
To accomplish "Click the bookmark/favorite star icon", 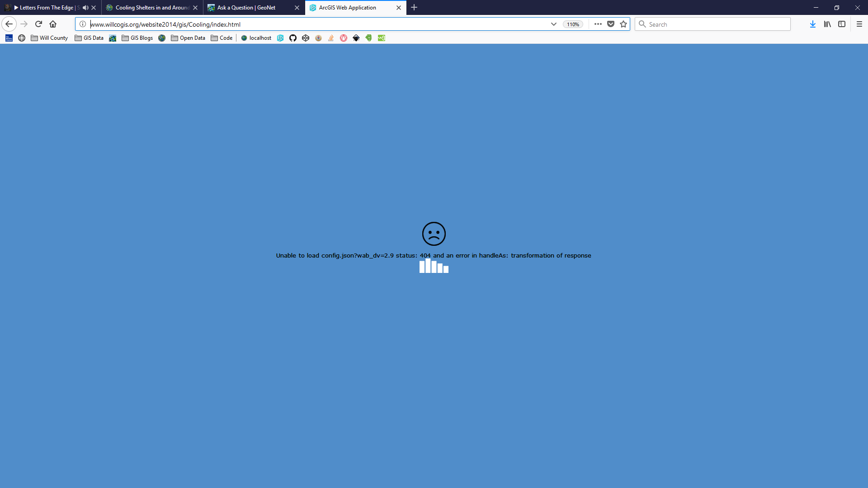I will pos(623,24).
